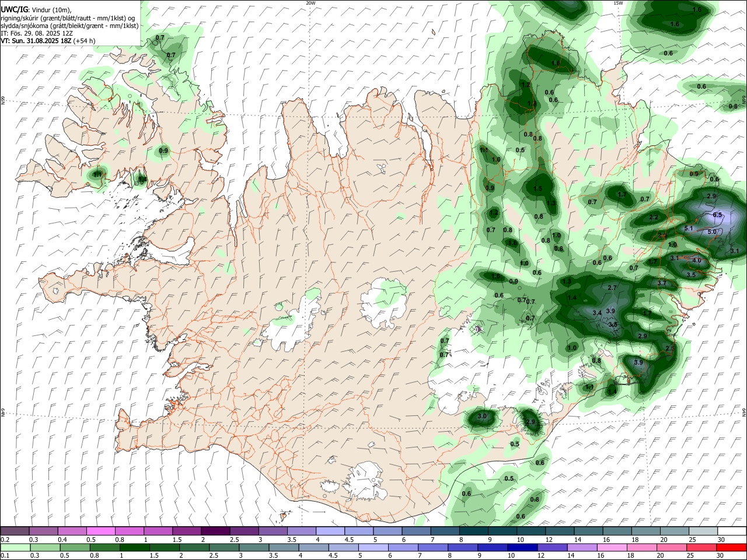Click the 'UWC/IG: Vindur (10m)' title text
The height and width of the screenshot is (560, 747).
click(36, 10)
